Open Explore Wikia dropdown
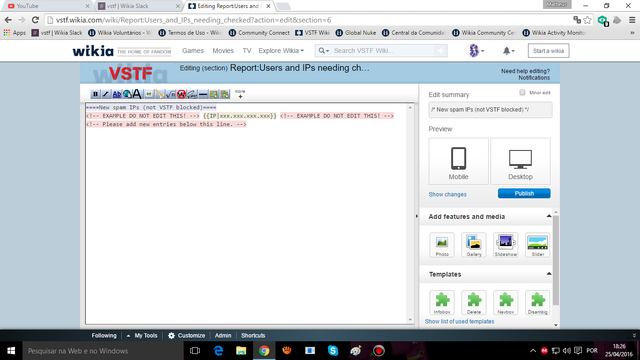 pyautogui.click(x=281, y=51)
